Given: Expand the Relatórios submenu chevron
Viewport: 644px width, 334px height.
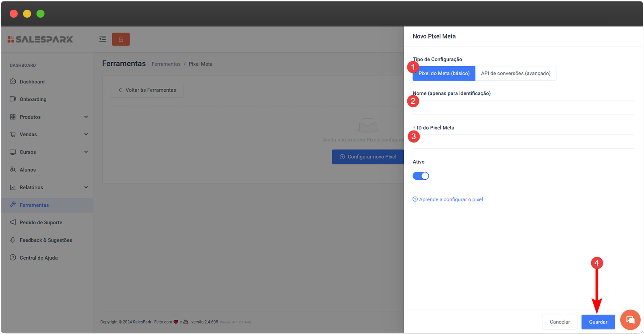Looking at the screenshot, I should tap(86, 187).
